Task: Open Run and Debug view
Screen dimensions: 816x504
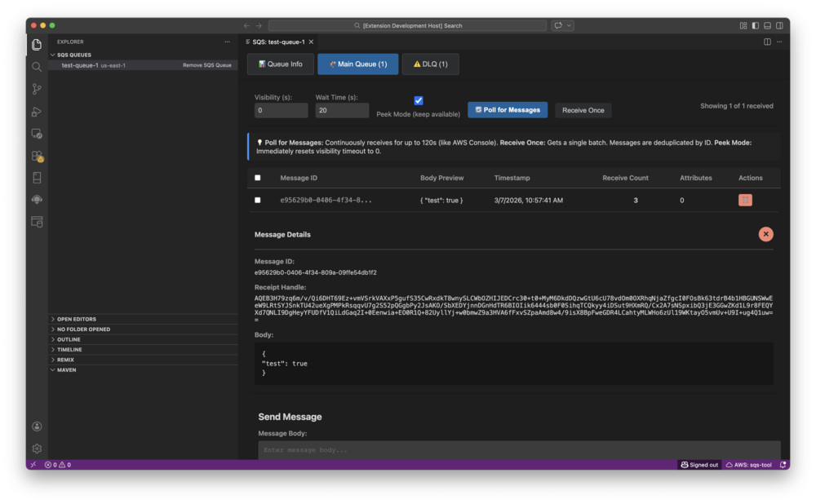Action: tap(37, 111)
